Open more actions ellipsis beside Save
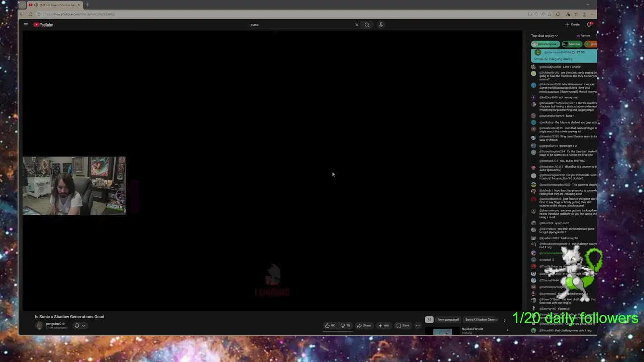The image size is (644, 362). [418, 326]
